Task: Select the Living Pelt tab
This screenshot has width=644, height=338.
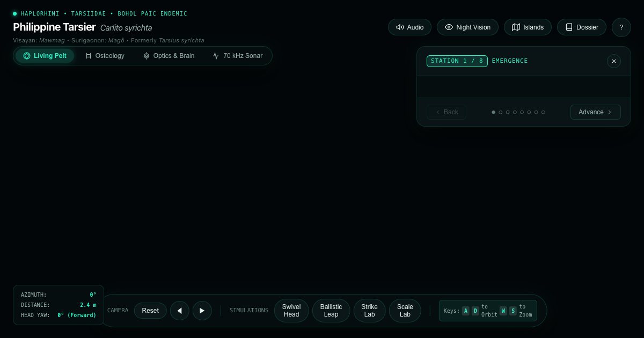Action: click(x=45, y=56)
